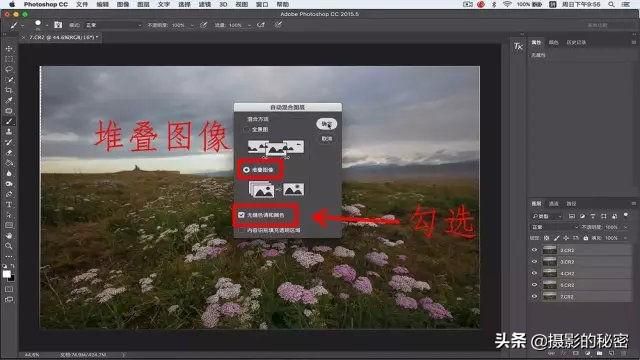The width and height of the screenshot is (640, 360).
Task: Click the OK (确定) button in dialog
Action: click(x=326, y=124)
